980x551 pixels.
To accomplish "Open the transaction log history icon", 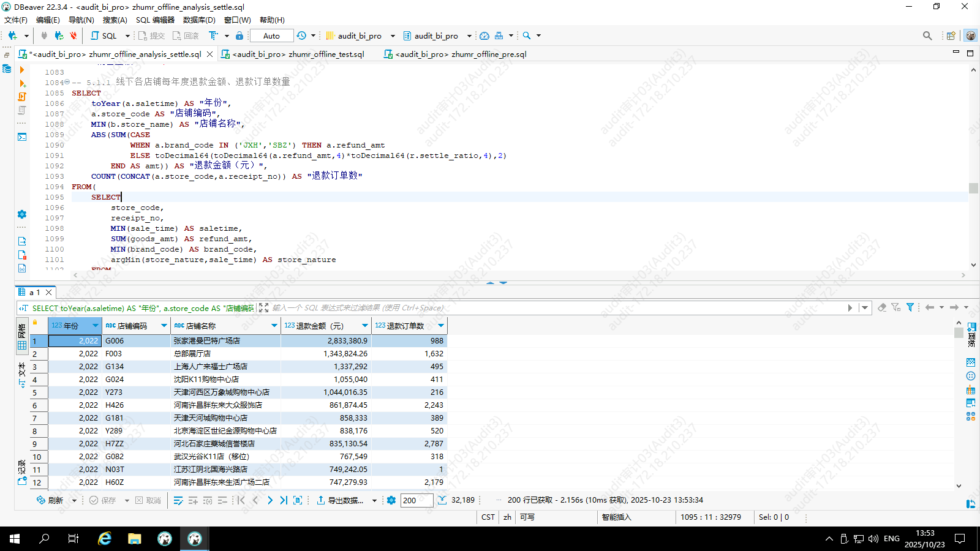I will point(301,36).
